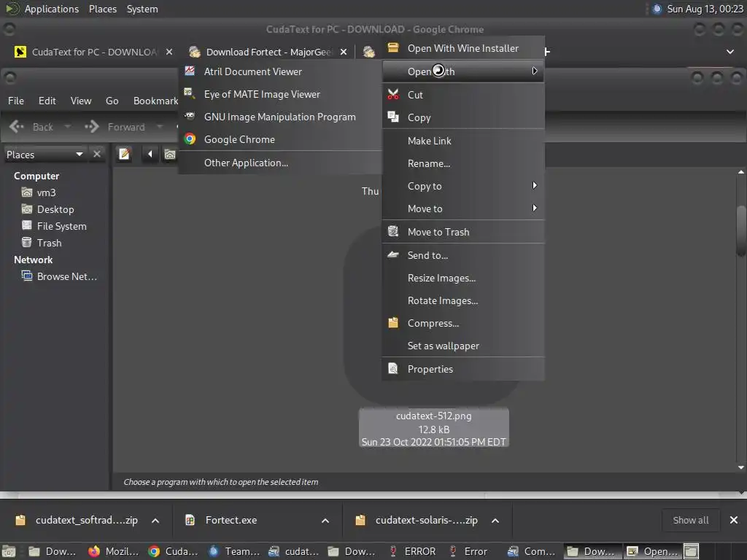Screen dimensions: 747x560
Task: Open Chrome tab search chevron
Action: click(x=729, y=52)
